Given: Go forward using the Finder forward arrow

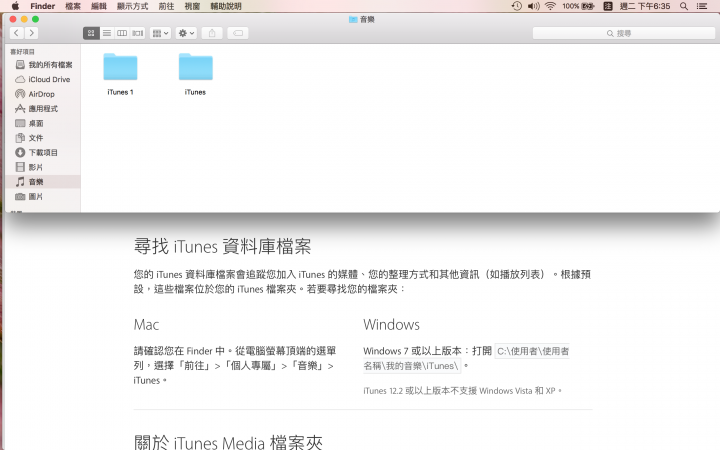Looking at the screenshot, I should pos(31,33).
